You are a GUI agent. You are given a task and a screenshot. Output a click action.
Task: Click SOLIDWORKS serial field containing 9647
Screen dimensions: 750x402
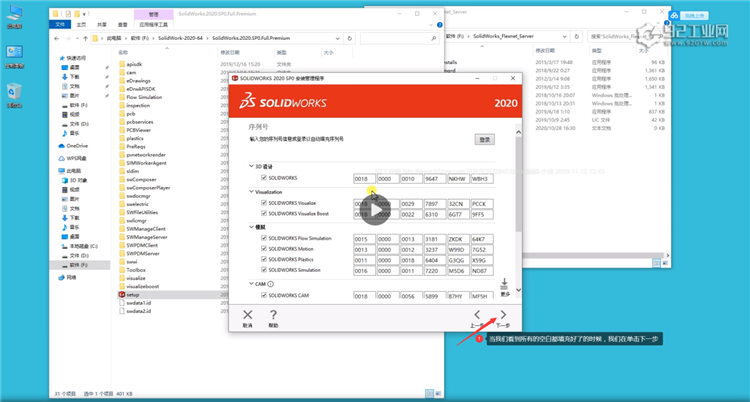[x=434, y=179]
